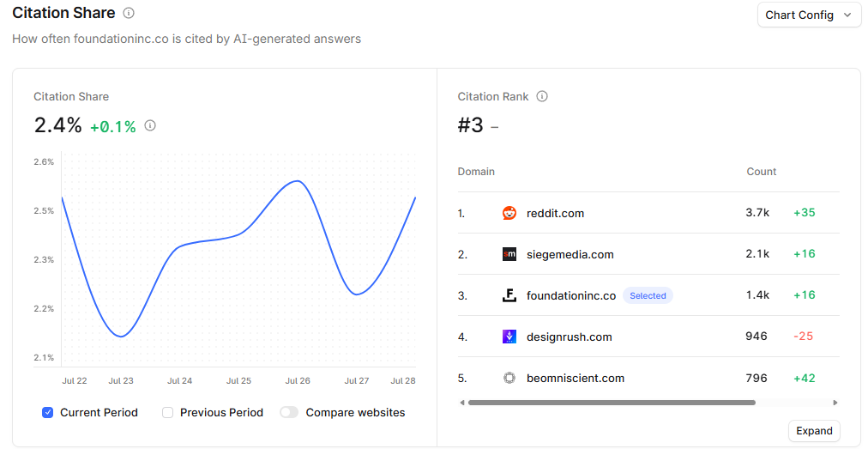Uncheck the Current Period checkbox

click(x=48, y=412)
